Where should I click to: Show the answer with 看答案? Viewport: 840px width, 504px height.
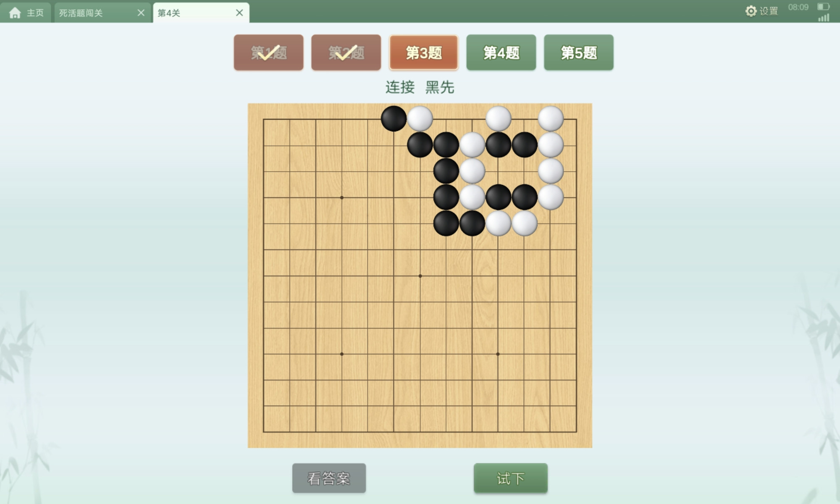coord(329,478)
